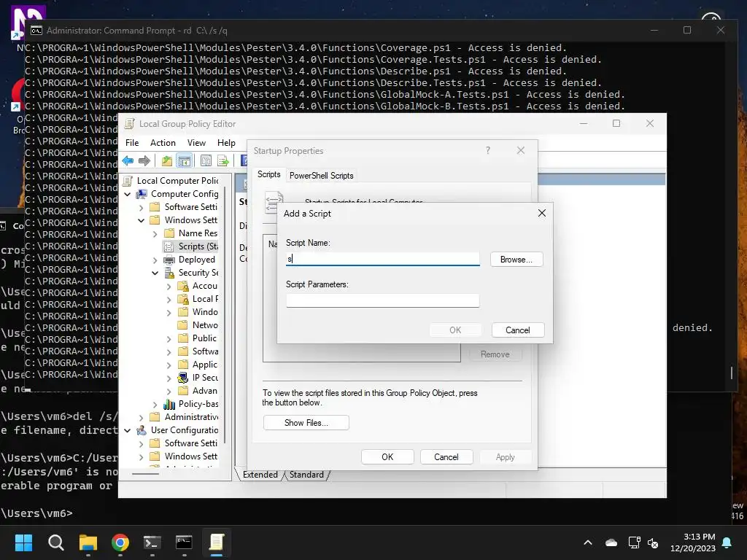Click the Startup Properties help question mark
This screenshot has height=560, width=747.
coord(488,150)
